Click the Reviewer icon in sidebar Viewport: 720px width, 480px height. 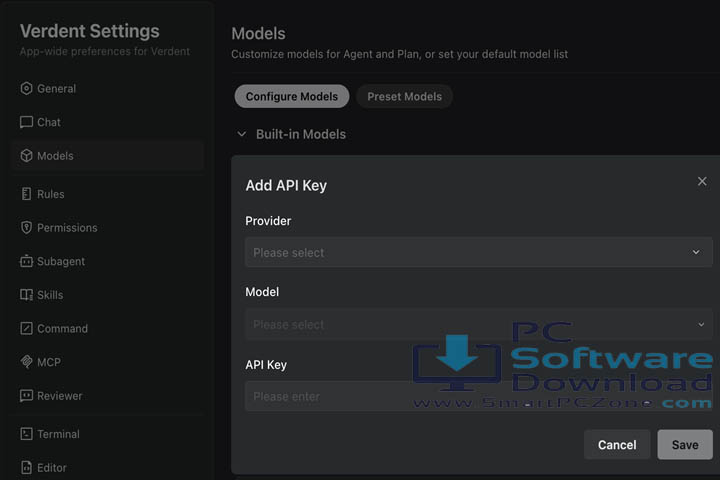pyautogui.click(x=26, y=395)
